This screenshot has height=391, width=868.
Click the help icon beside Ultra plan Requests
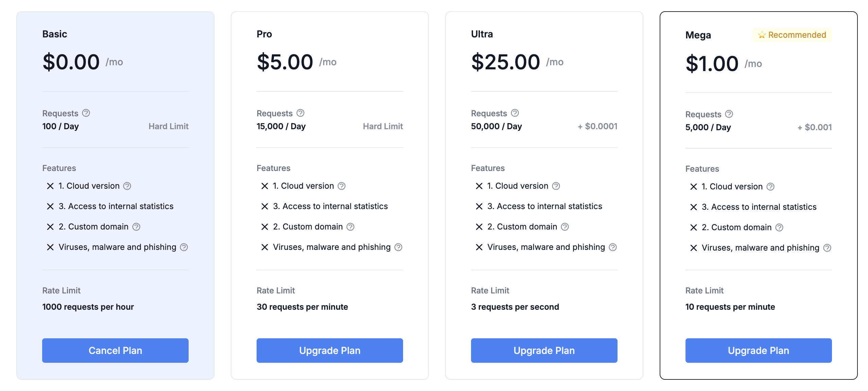(515, 113)
